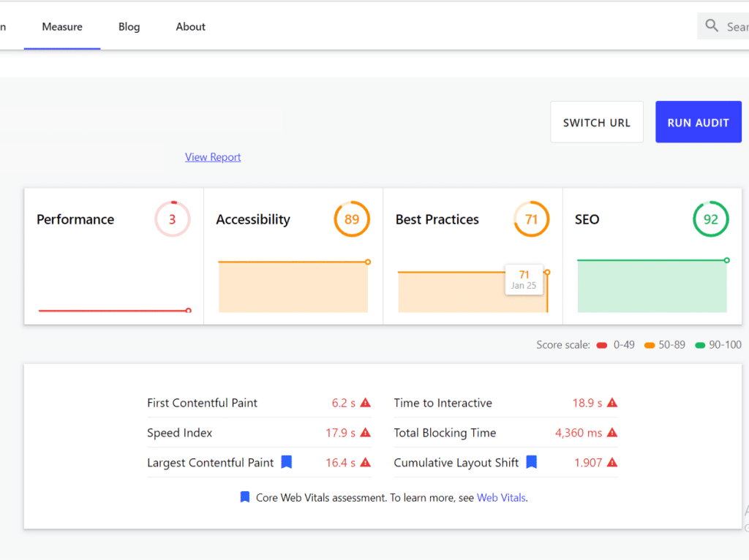Click the Accessibility score gauge showing 89
This screenshot has width=749, height=560.
click(x=352, y=219)
